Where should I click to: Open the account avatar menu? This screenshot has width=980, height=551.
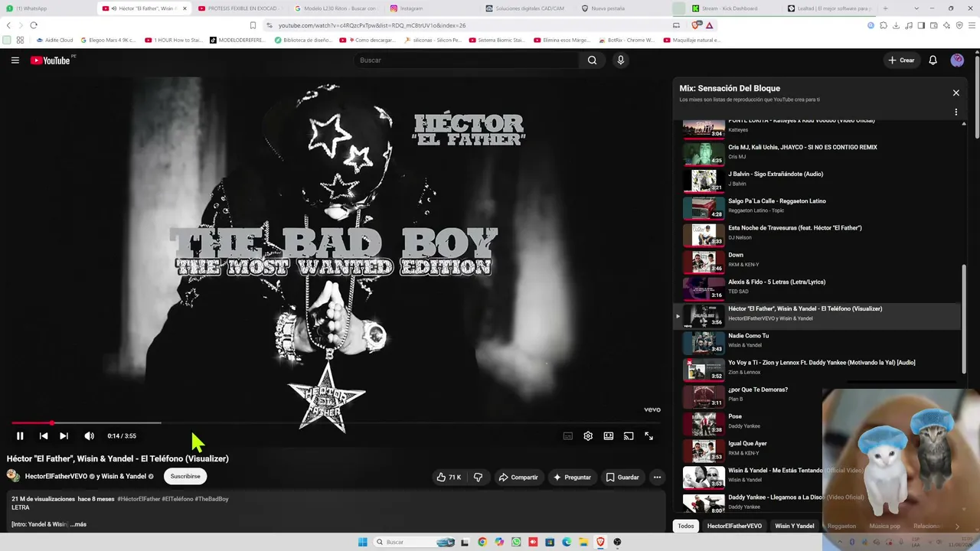[x=957, y=60]
